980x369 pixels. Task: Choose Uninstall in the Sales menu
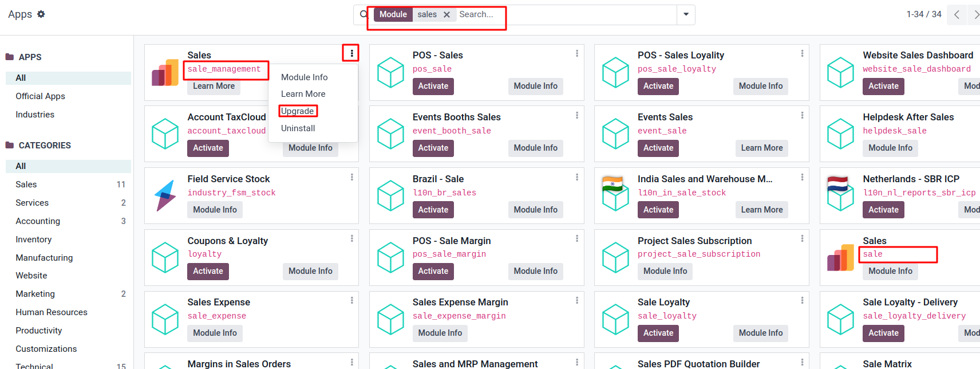coord(298,128)
